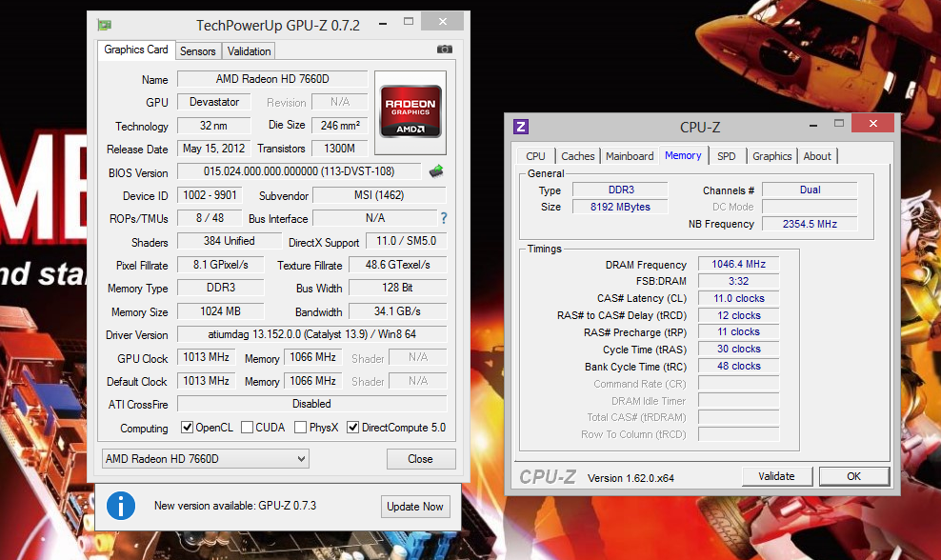Screen dimensions: 941x560
Task: Click the Validate button in CPU-Z
Action: point(776,476)
